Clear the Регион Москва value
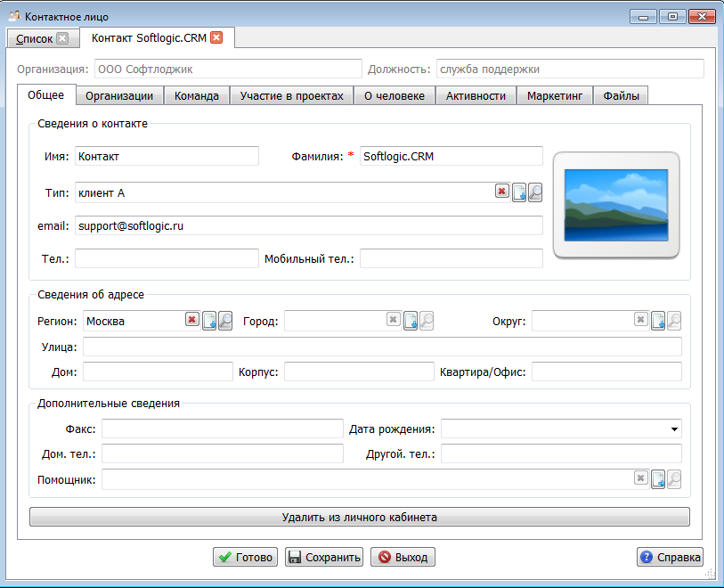Screen dimensions: 724x588 (192, 319)
